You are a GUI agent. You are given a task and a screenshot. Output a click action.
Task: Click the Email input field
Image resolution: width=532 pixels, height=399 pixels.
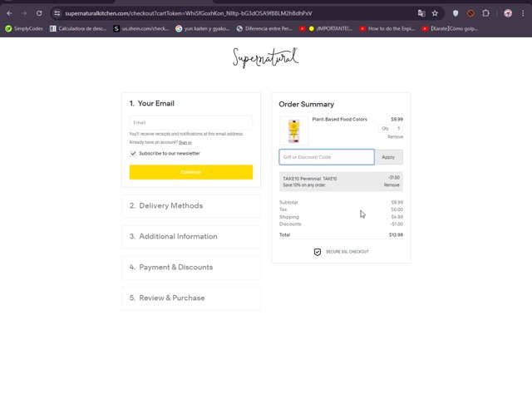pos(190,122)
